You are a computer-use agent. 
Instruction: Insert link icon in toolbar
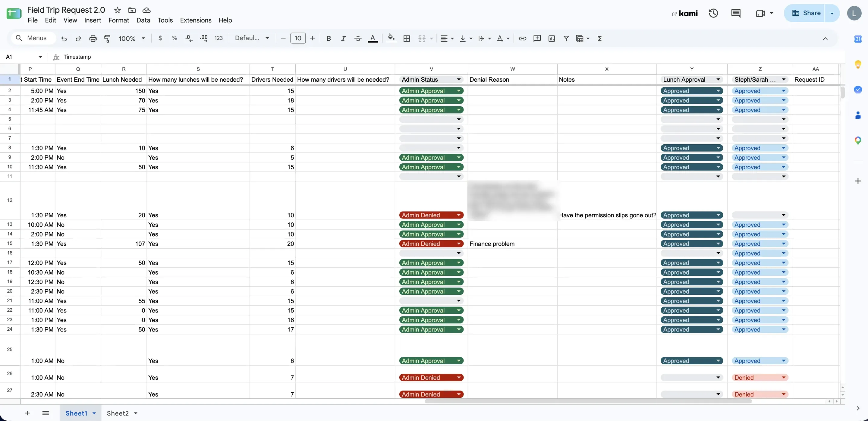(x=522, y=38)
